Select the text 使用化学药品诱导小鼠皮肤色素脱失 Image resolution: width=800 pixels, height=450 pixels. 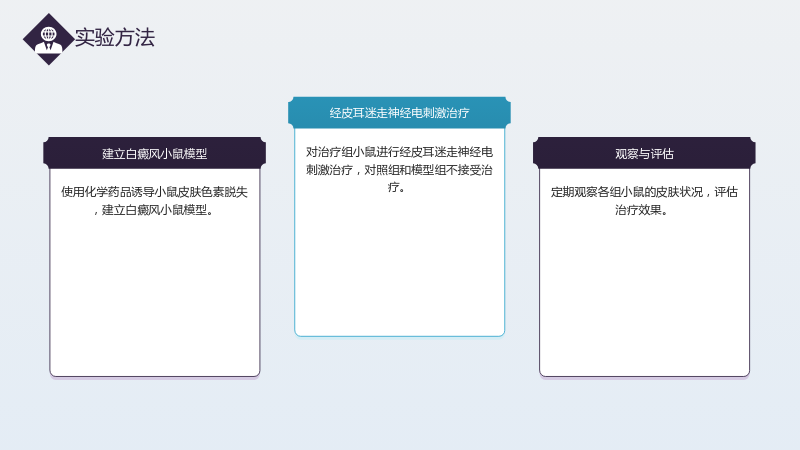pyautogui.click(x=155, y=192)
